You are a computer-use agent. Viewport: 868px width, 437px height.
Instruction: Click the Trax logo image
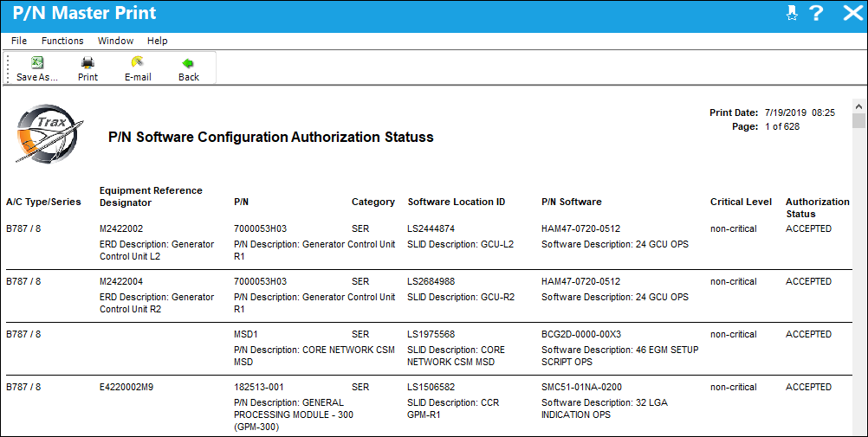coord(49,133)
